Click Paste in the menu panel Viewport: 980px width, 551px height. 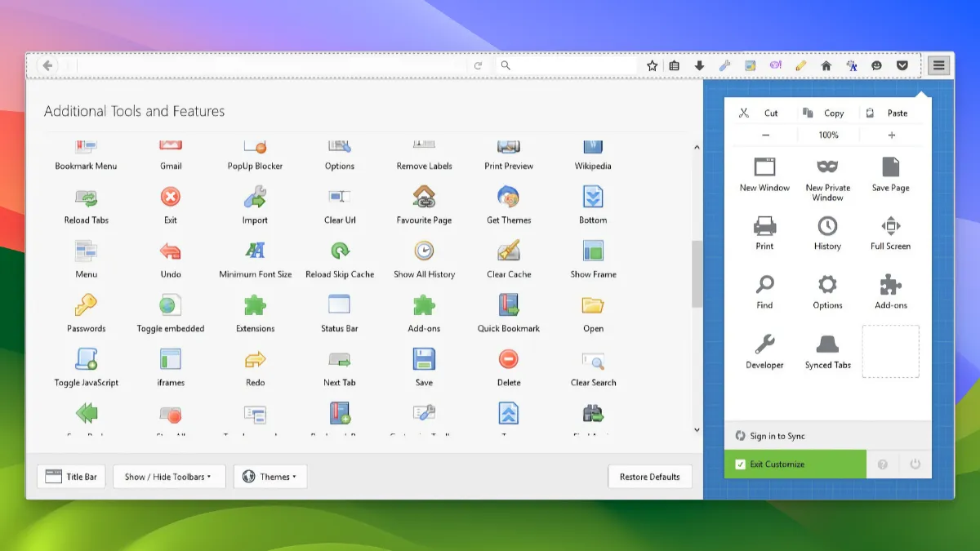point(890,113)
